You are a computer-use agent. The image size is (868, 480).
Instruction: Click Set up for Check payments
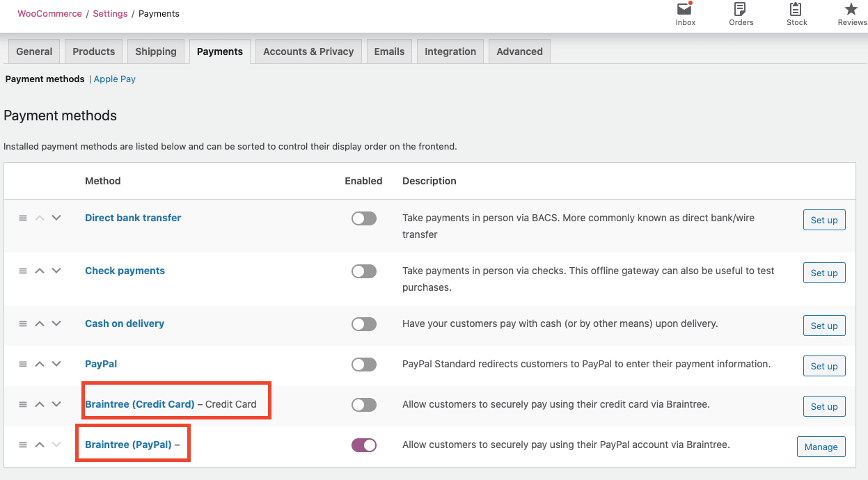[x=824, y=273]
